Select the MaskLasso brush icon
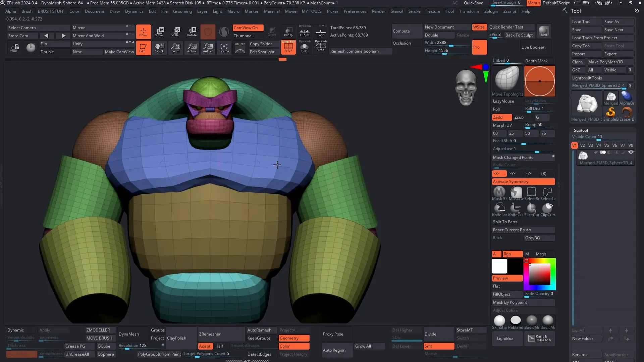The height and width of the screenshot is (362, 644). coord(516,194)
